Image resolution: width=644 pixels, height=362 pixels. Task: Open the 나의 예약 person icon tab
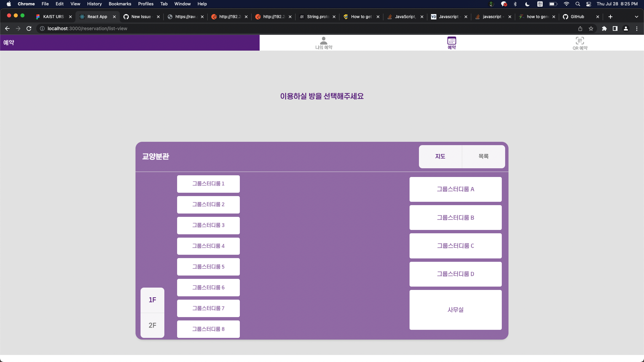[323, 43]
